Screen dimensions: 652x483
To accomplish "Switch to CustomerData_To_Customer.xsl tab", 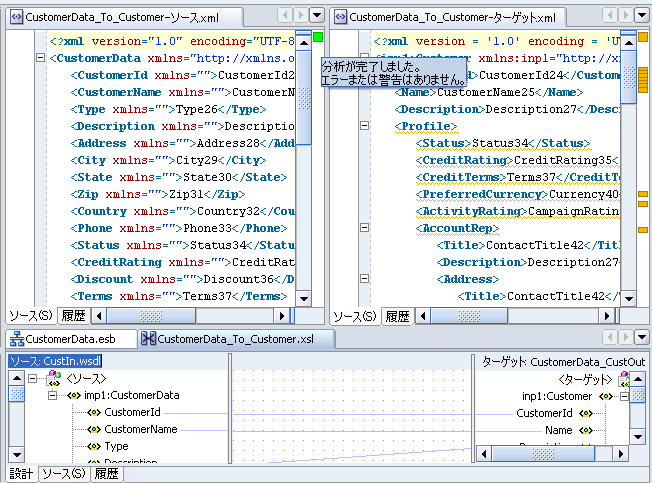I will tap(235, 339).
